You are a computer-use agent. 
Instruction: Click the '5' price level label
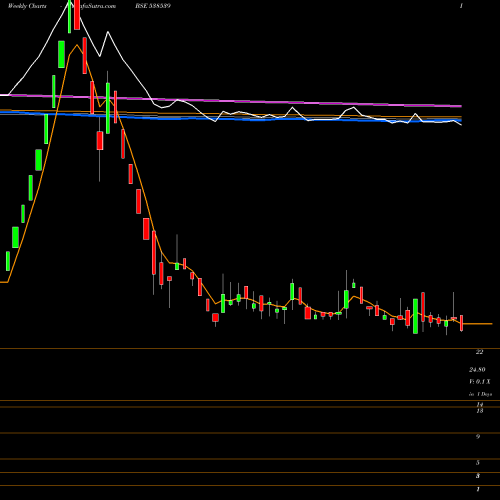coord(478,463)
